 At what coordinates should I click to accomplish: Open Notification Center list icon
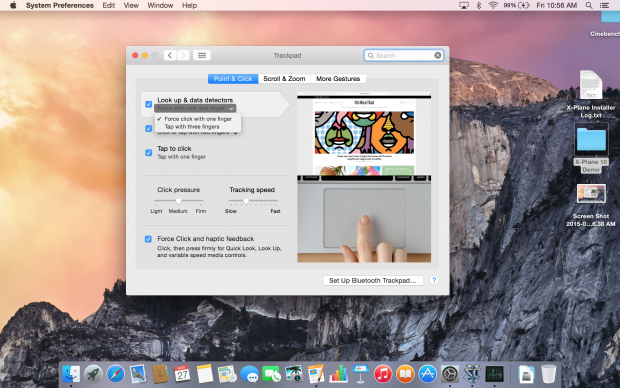click(x=604, y=6)
